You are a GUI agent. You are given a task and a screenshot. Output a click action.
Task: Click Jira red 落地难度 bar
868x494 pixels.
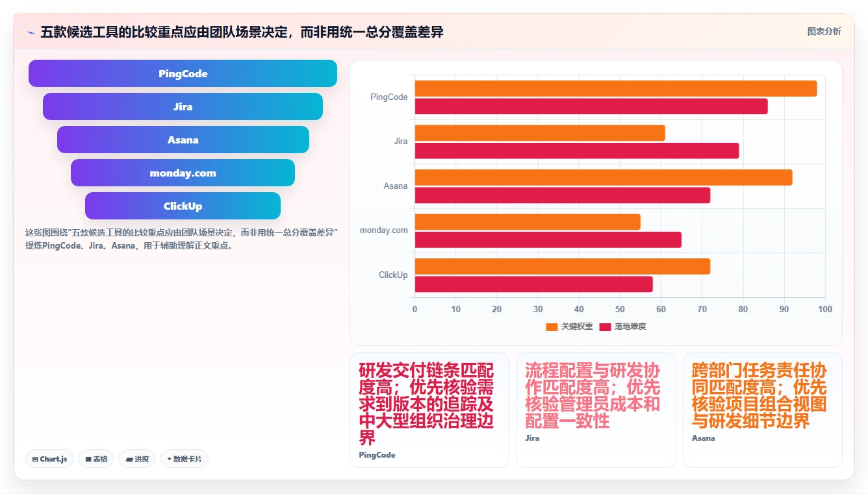tap(577, 151)
